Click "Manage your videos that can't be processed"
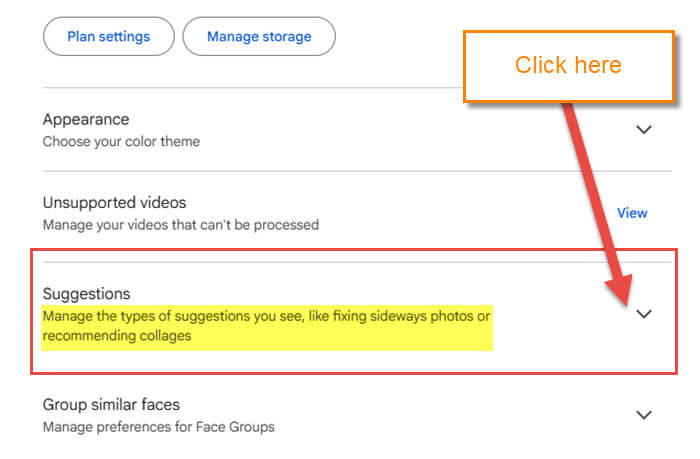Screen dimensions: 700x459 [x=180, y=225]
